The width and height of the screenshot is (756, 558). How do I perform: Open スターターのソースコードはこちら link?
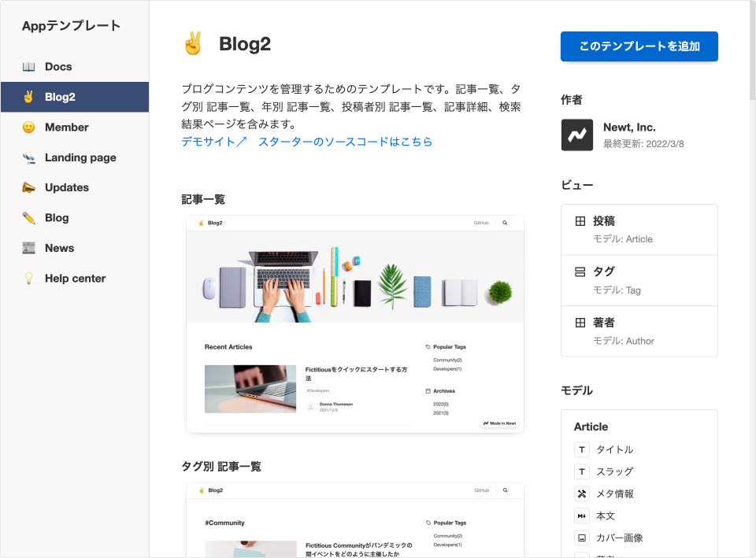[345, 142]
